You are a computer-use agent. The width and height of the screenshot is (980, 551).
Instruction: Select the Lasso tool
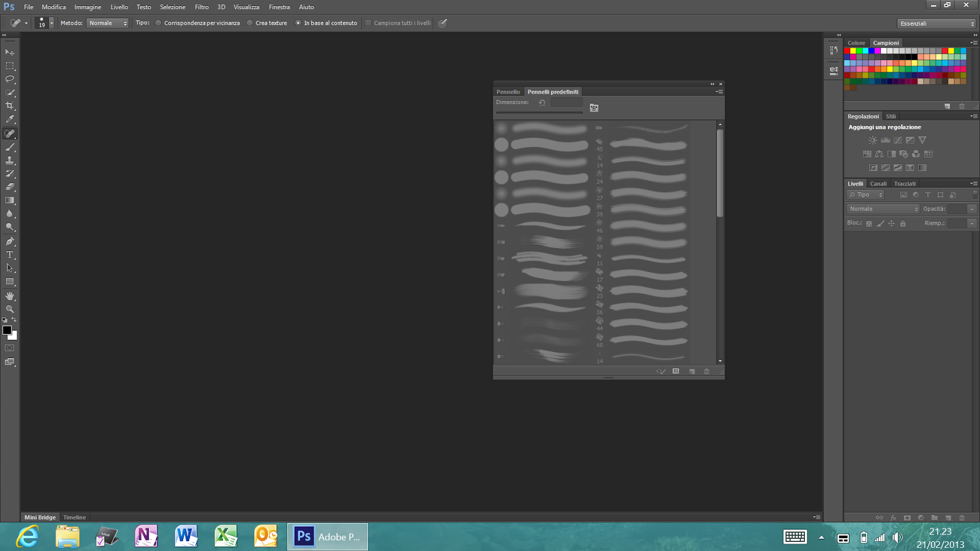click(x=10, y=79)
